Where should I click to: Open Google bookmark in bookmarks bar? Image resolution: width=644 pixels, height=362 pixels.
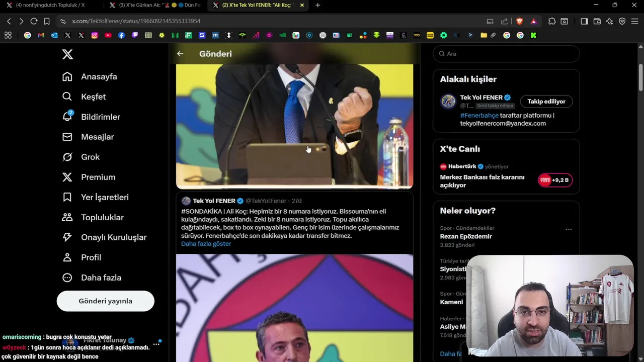tap(28, 35)
